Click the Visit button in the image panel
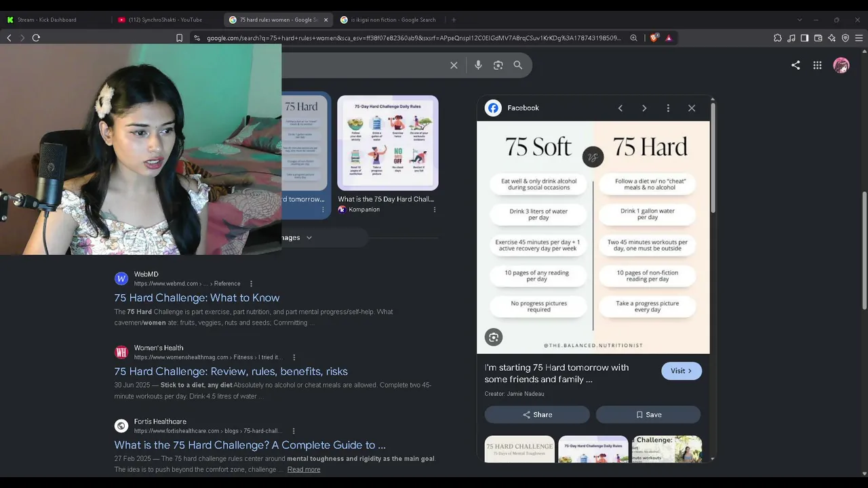Viewport: 868px width, 488px height. pos(682,371)
